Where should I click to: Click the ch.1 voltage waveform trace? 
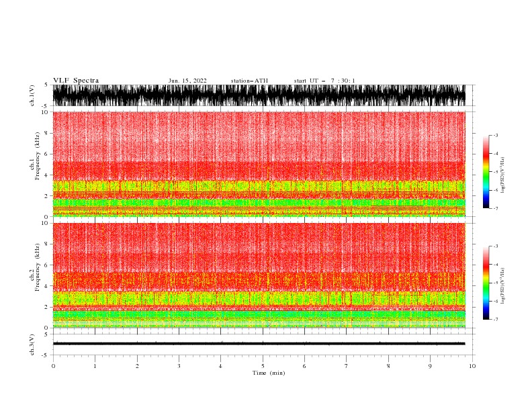[x=259, y=95]
